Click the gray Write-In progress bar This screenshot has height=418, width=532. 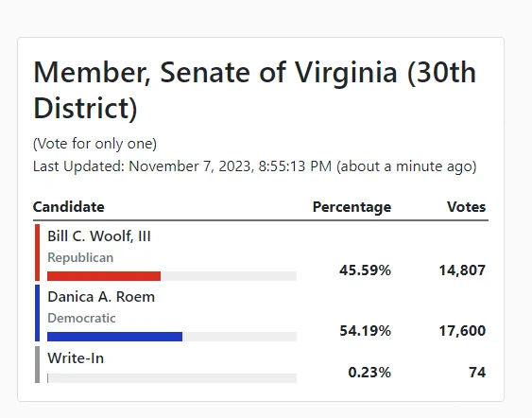coord(172,378)
